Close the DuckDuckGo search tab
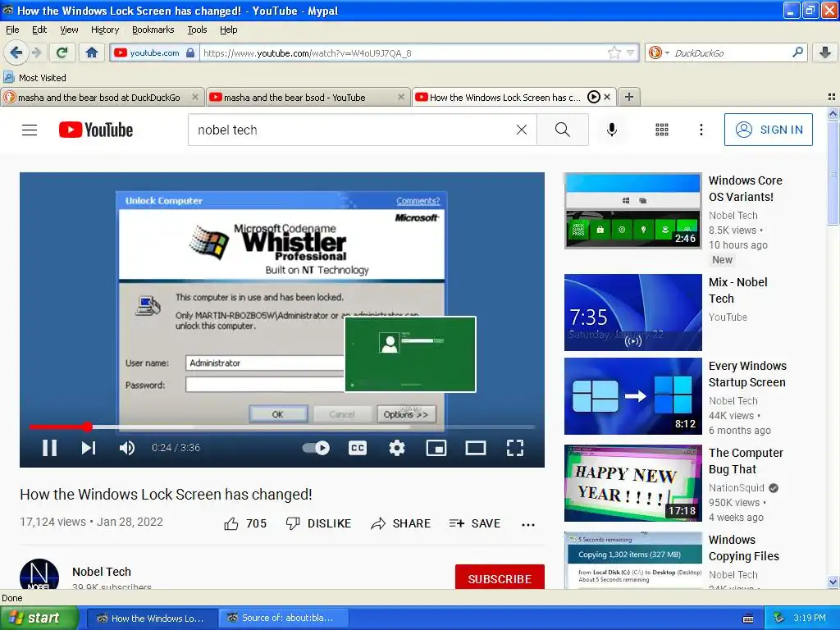Viewport: 840px width, 630px height. (x=195, y=97)
